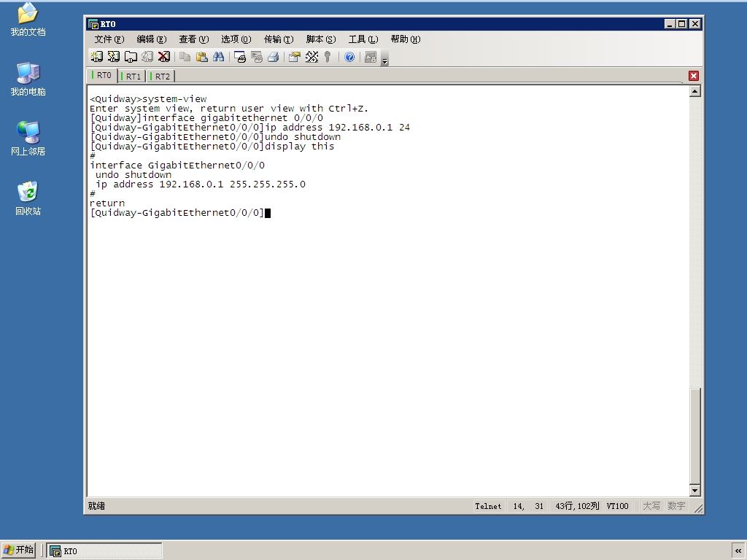Click 'VT100' in the status bar

click(617, 506)
